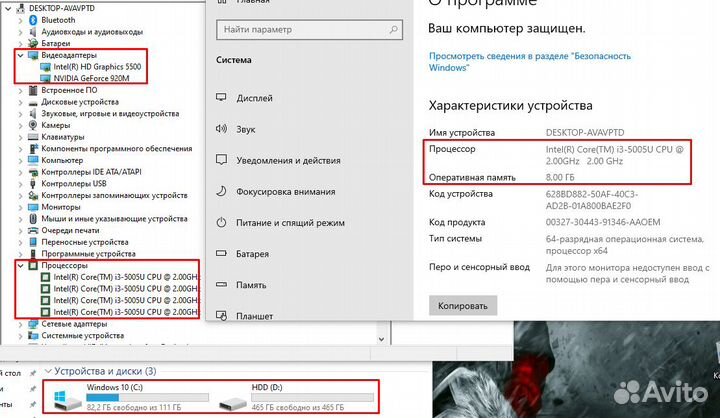Viewport: 720px width, 418px height.
Task: Collapse the Устройства и диски group
Action: click(48, 371)
